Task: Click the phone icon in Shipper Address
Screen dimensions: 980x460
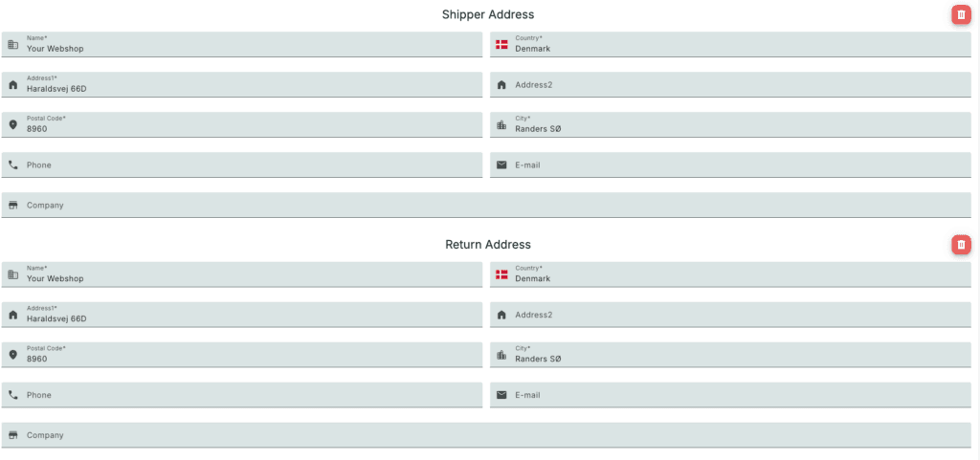Action: [13, 164]
